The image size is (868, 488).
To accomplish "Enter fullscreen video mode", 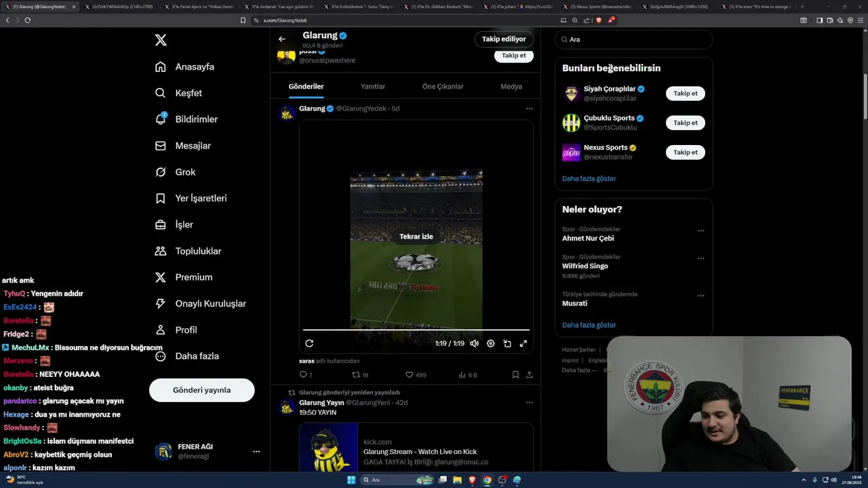I will [x=523, y=344].
